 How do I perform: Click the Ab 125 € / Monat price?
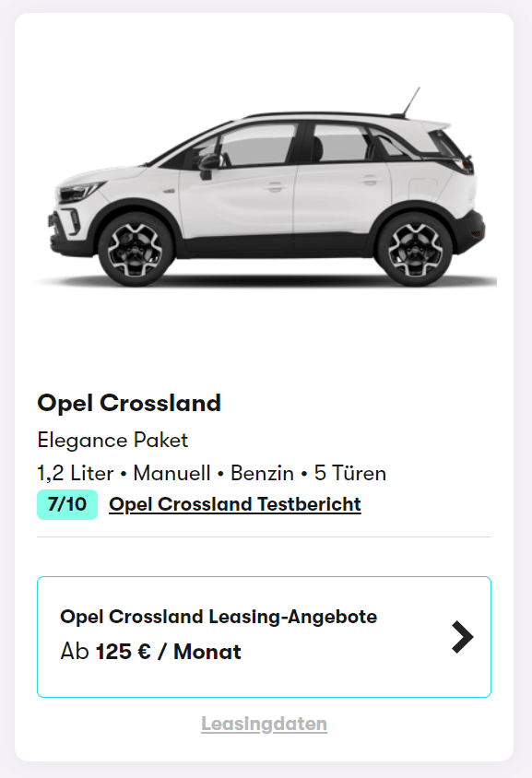click(x=150, y=652)
